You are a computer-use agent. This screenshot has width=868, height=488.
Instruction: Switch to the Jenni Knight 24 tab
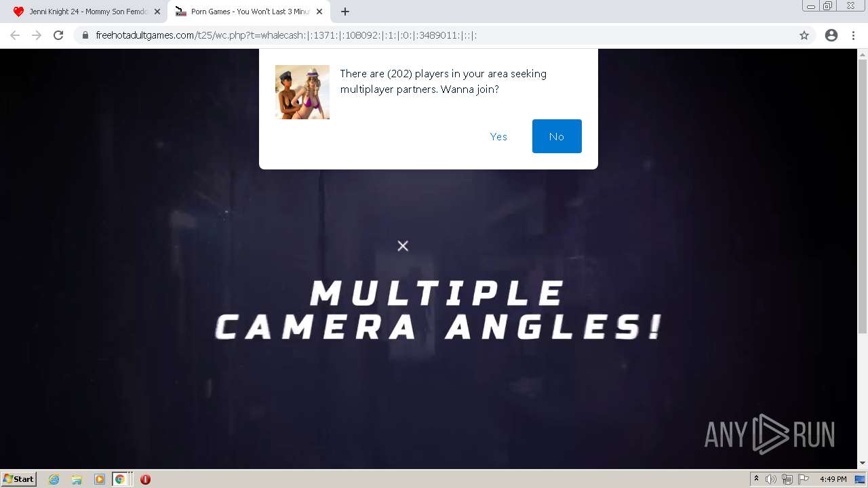85,12
